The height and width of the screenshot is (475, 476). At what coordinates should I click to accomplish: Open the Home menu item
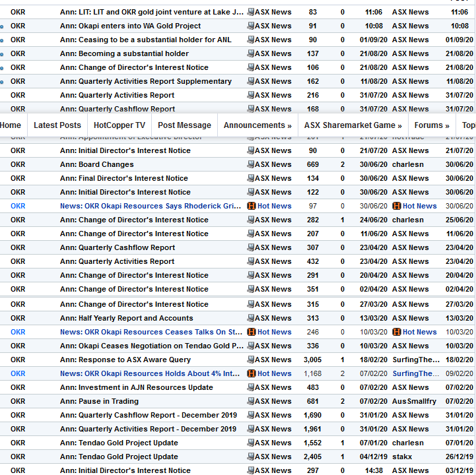click(11, 125)
